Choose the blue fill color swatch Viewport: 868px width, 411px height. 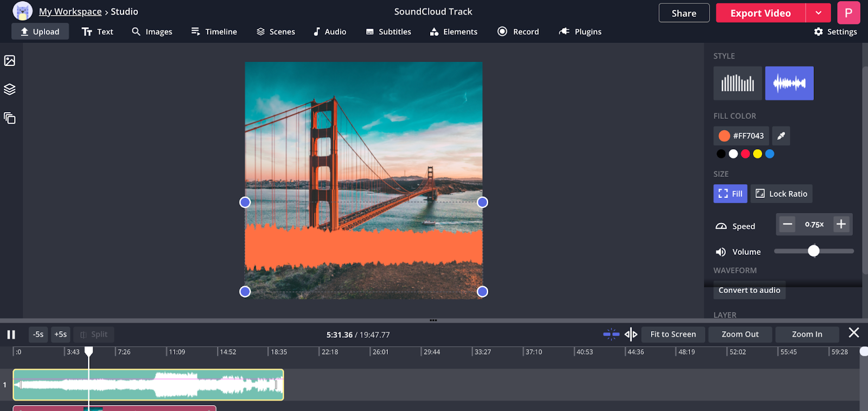pyautogui.click(x=770, y=154)
